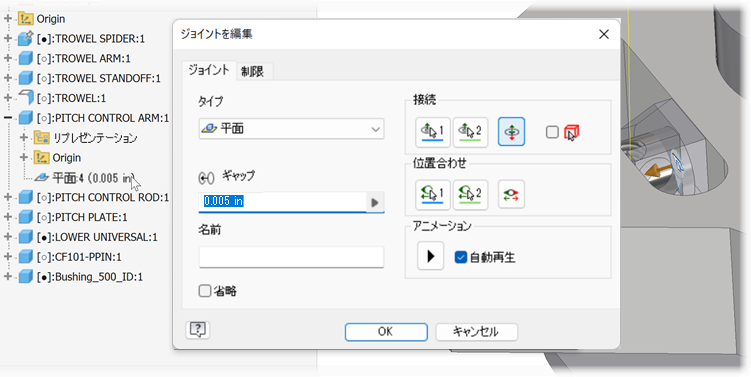Expand the PITCH CONTROL ROD:1 node

click(x=7, y=197)
